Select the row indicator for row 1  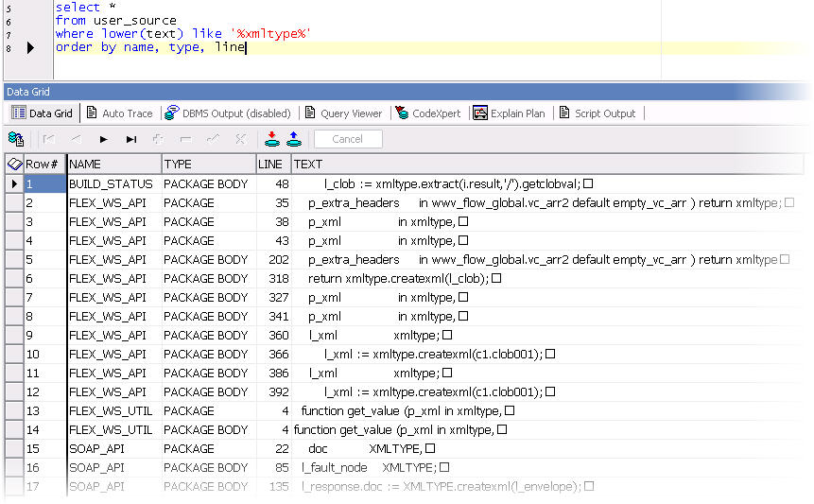(x=14, y=183)
